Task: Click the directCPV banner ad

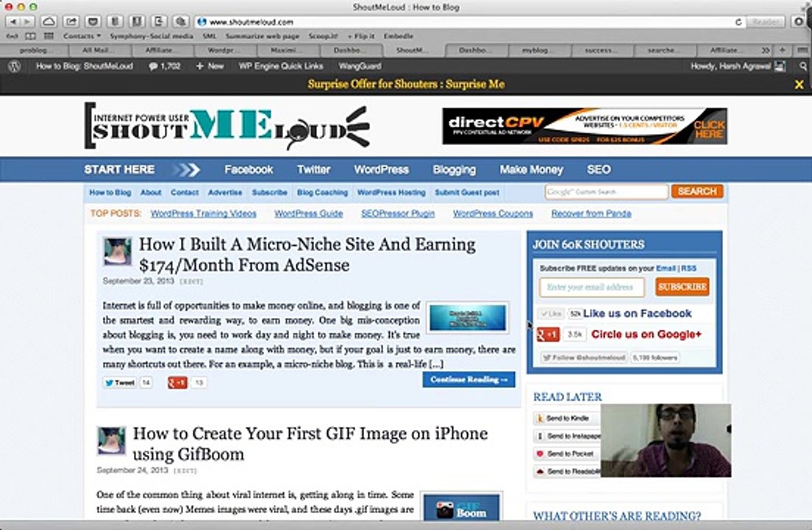Action: 585,126
